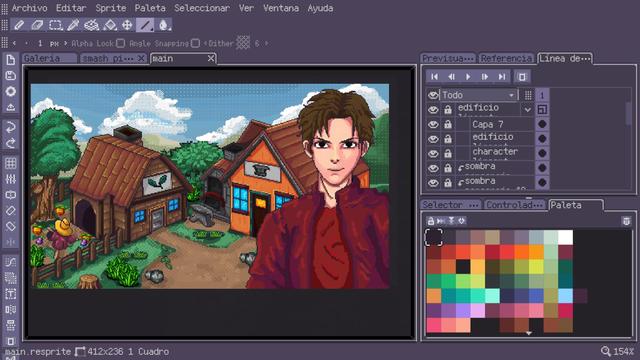Select the Line tool
Screen dimensions: 640x360
145,25
